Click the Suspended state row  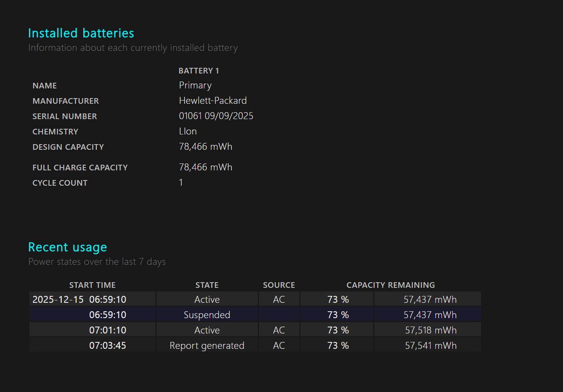click(207, 315)
